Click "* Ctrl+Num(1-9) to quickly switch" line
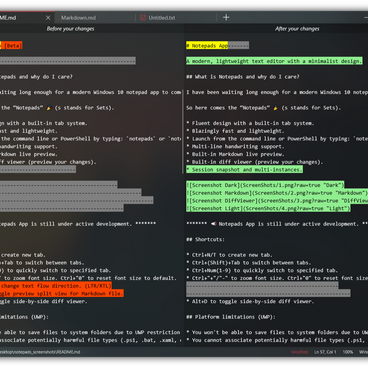 click(262, 270)
